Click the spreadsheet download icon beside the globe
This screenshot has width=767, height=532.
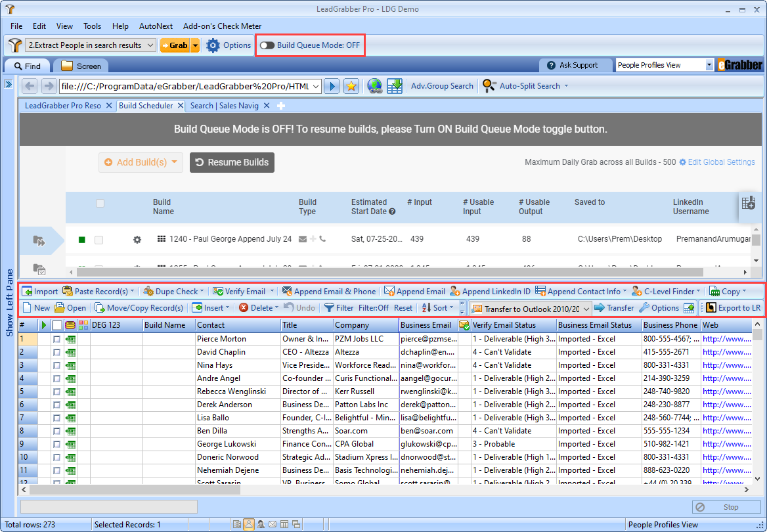(394, 86)
